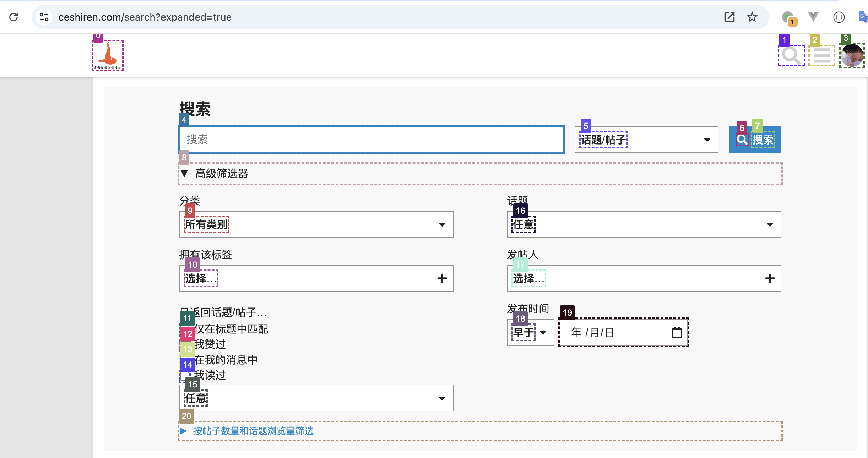Screen dimensions: 868x458
Task: Click the plus icon in 发帖人 field
Action: click(x=770, y=278)
